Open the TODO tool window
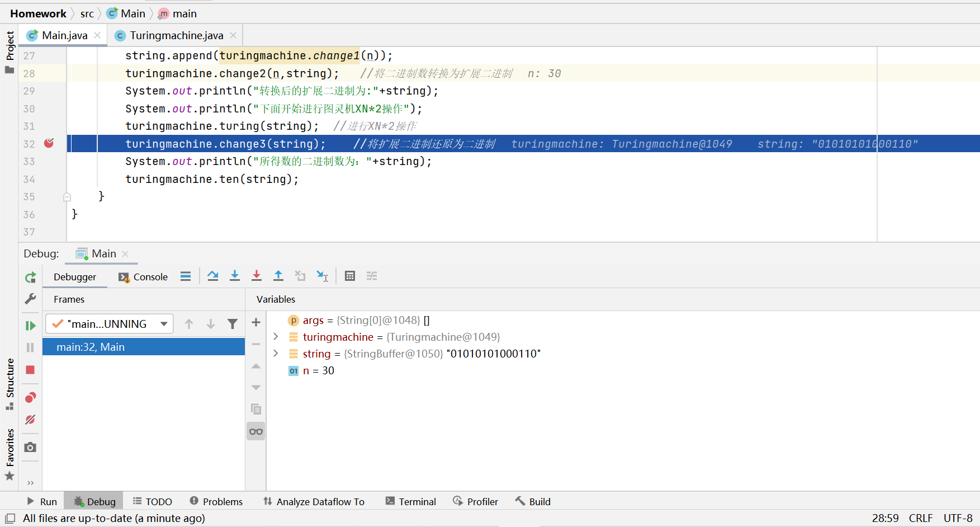Screen dimensions: 980x527 152,501
